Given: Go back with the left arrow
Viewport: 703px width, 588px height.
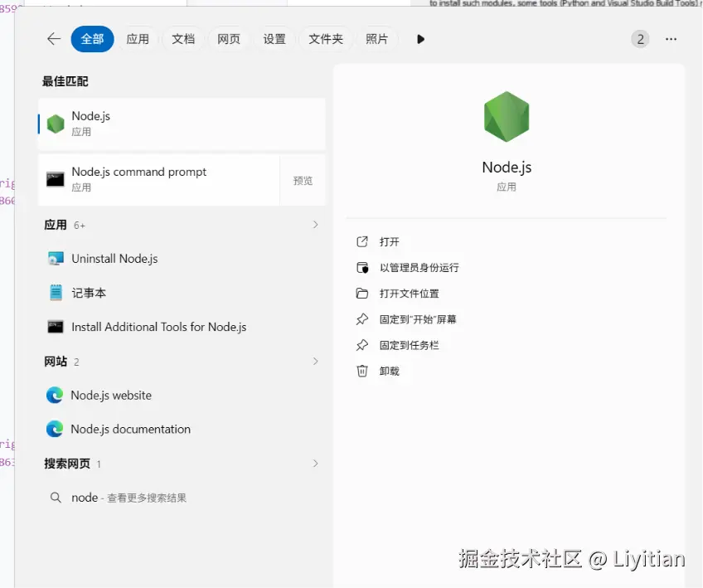Looking at the screenshot, I should coord(54,39).
